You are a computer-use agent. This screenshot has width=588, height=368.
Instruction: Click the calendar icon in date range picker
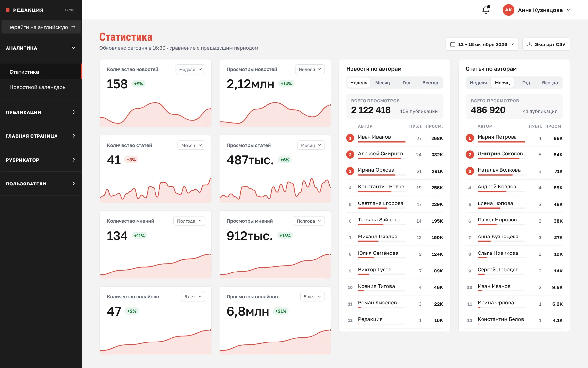click(x=453, y=44)
